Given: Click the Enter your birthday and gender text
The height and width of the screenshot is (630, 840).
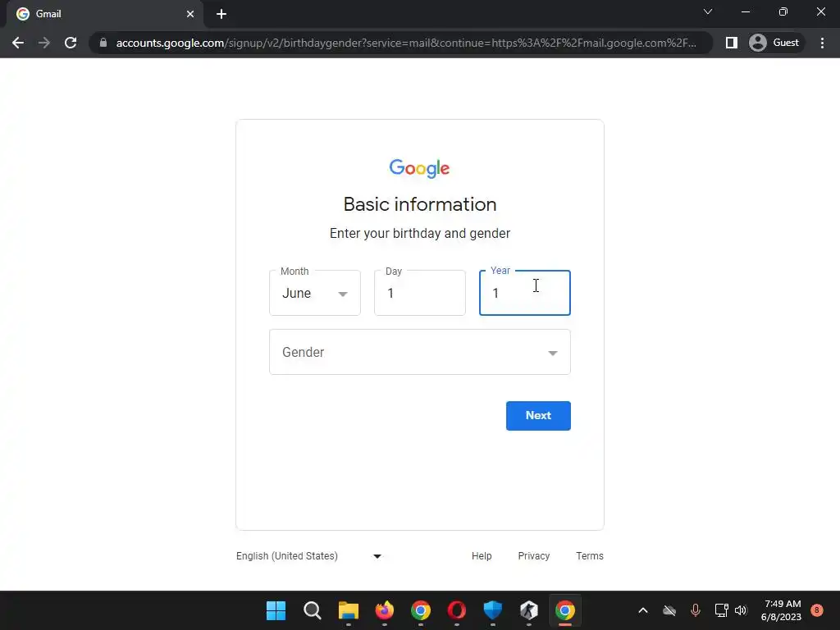Looking at the screenshot, I should (x=420, y=234).
